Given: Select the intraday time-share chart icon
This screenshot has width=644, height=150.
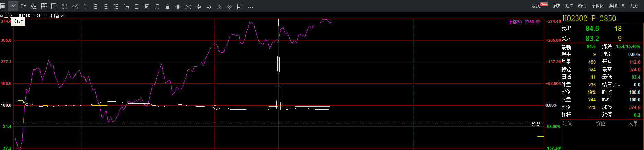Looking at the screenshot, I should tap(13, 6).
